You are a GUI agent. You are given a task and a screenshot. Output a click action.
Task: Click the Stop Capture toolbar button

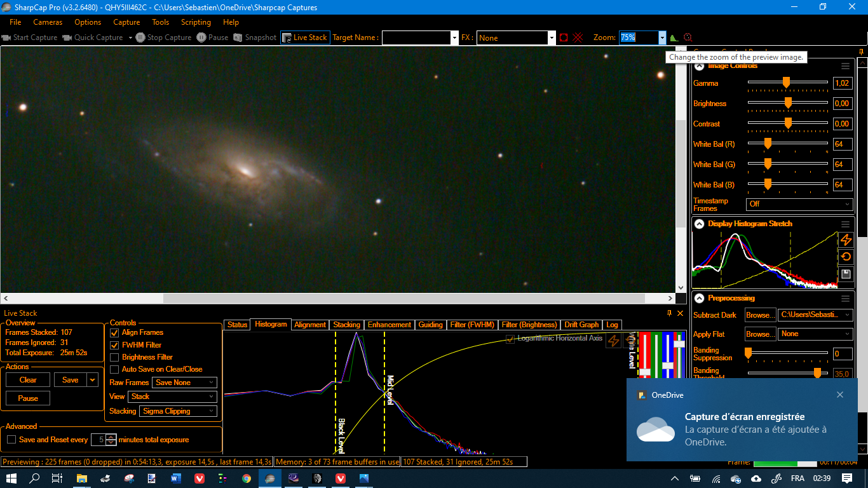[x=163, y=37]
